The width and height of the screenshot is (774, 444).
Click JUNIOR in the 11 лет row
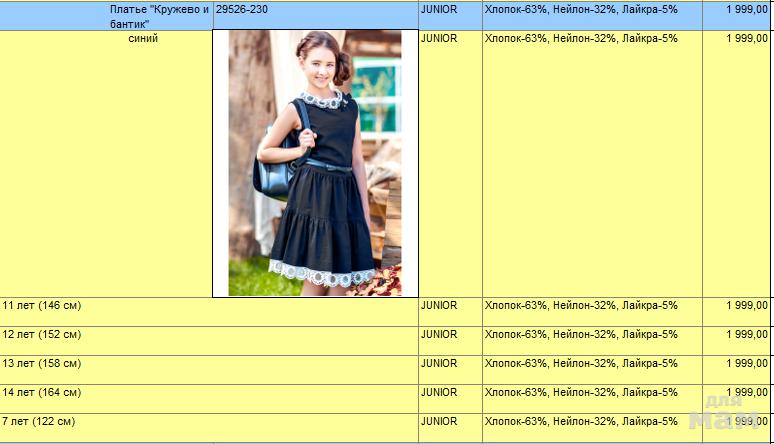click(x=439, y=305)
